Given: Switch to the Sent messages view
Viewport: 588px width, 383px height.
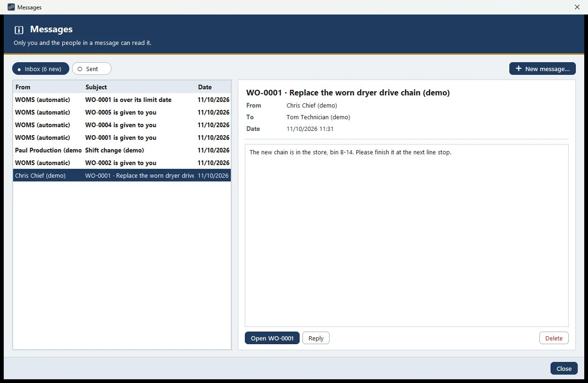Looking at the screenshot, I should [x=92, y=69].
